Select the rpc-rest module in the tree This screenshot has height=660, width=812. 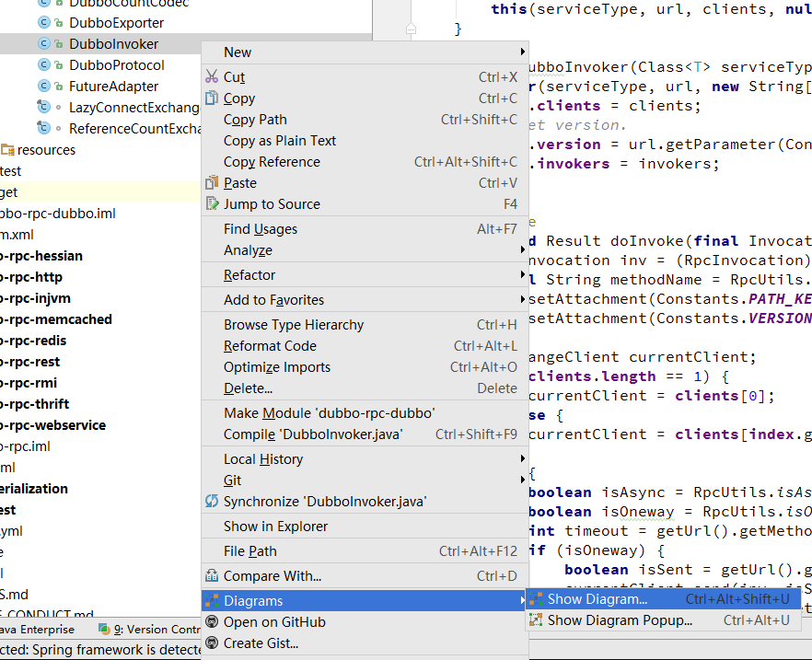(30, 362)
